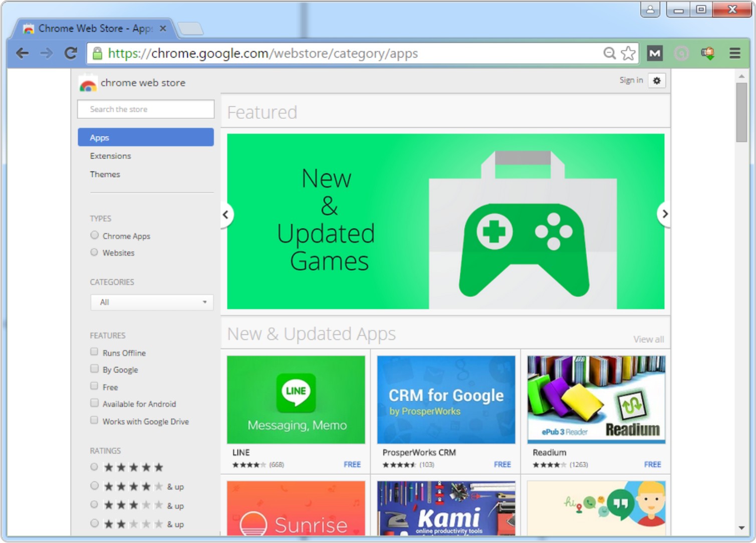
Task: Click the LINE star rating (668)
Action: [x=258, y=465]
